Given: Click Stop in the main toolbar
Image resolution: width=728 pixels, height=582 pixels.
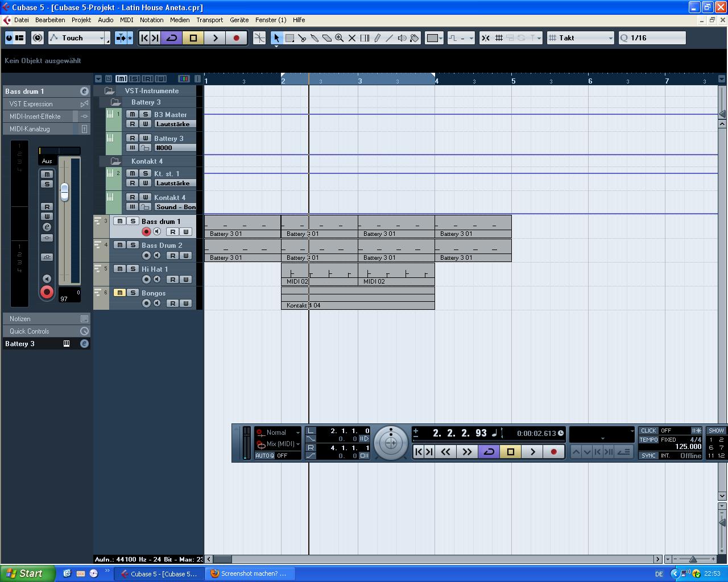Looking at the screenshot, I should [x=193, y=38].
